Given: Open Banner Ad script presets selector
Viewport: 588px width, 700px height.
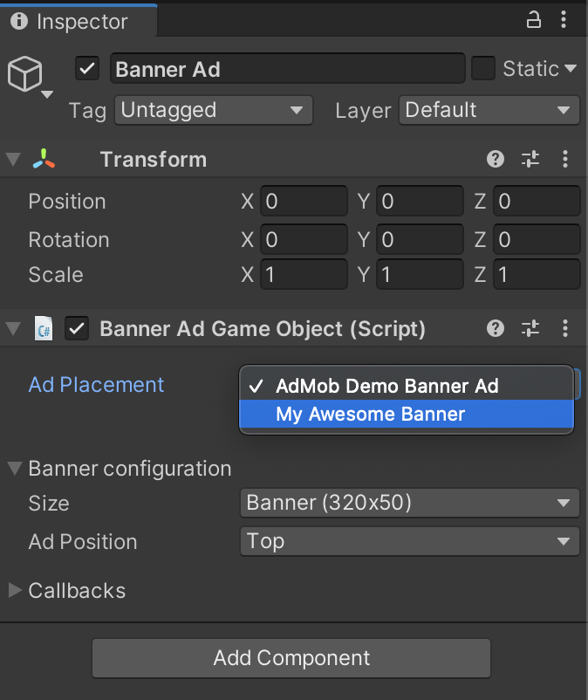Looking at the screenshot, I should (530, 328).
